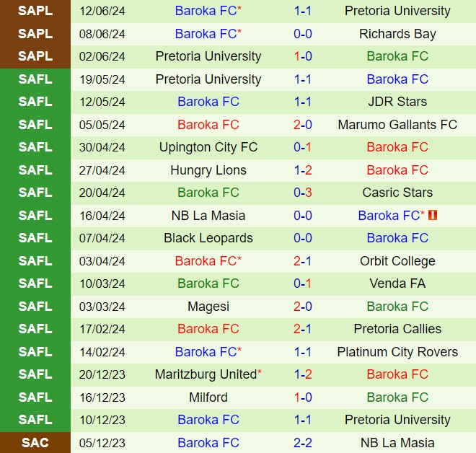Open Platinum City Rovers team link
The width and height of the screenshot is (476, 453).
point(397,352)
